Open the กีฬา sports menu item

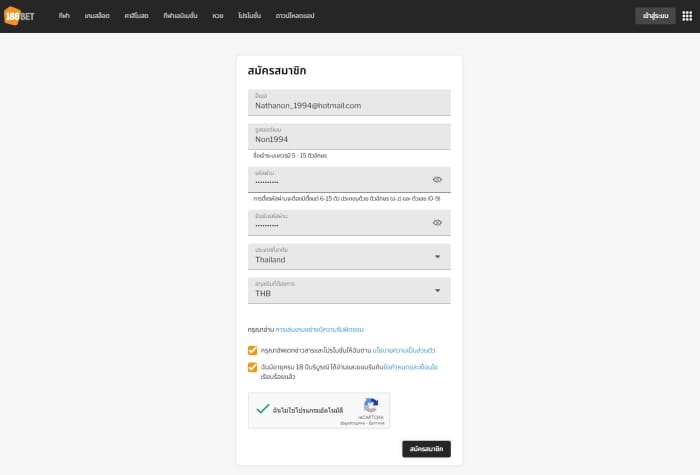(64, 16)
